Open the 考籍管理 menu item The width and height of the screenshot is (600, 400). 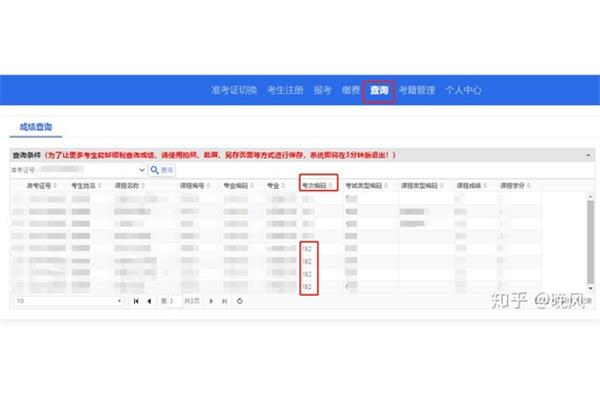[x=417, y=90]
